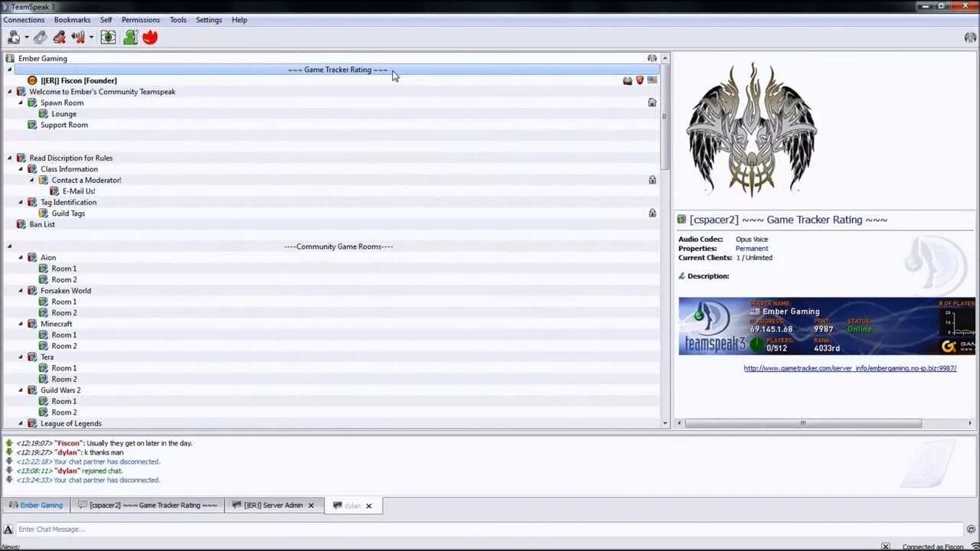Collapse the Tag Identification channel
This screenshot has width=980, height=551.
(21, 202)
